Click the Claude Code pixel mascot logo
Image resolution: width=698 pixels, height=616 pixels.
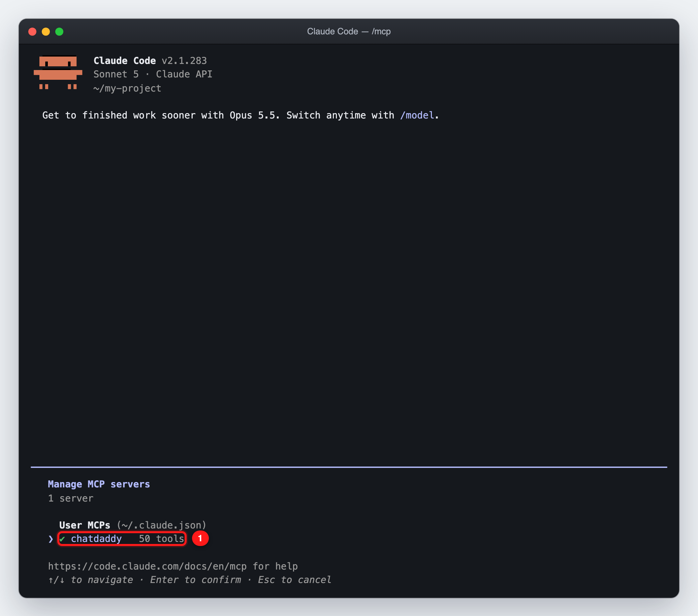click(58, 72)
